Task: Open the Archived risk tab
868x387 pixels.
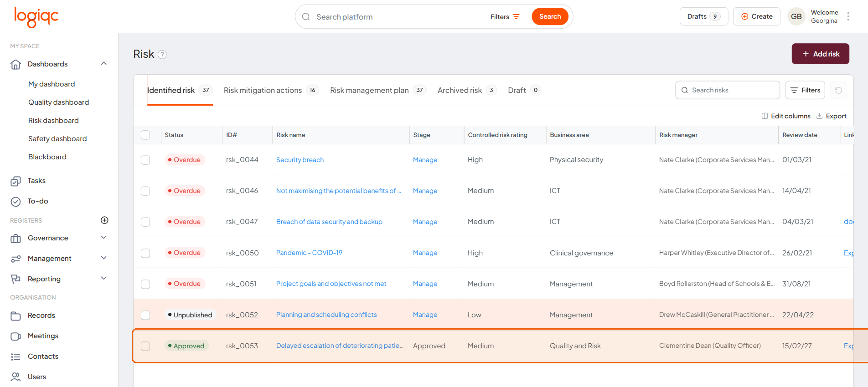Action: 467,90
